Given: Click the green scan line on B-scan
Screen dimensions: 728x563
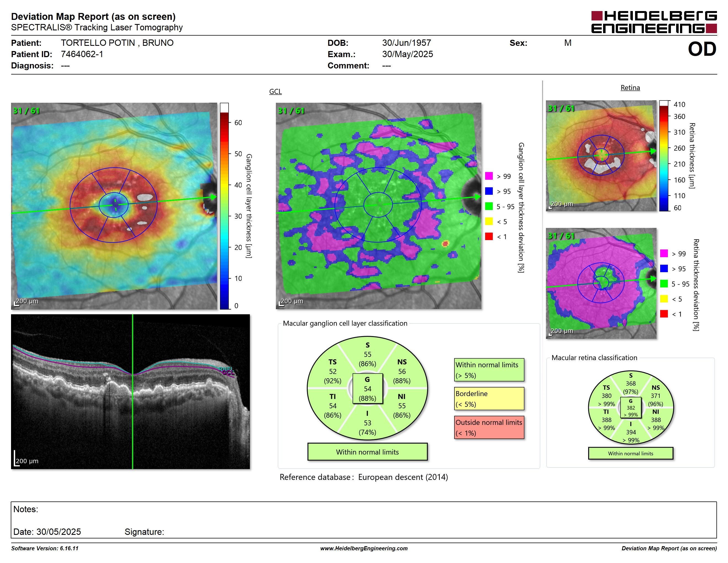Looking at the screenshot, I should pyautogui.click(x=133, y=392).
